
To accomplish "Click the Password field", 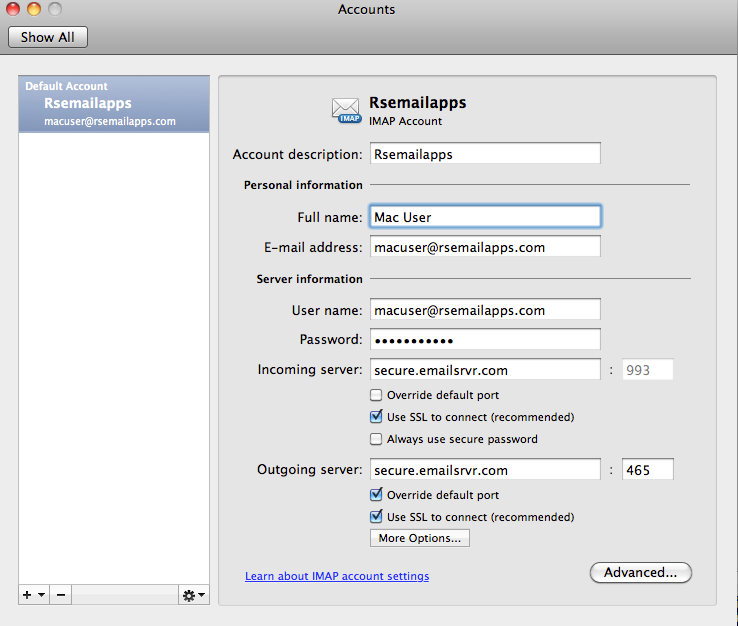I will (x=485, y=339).
